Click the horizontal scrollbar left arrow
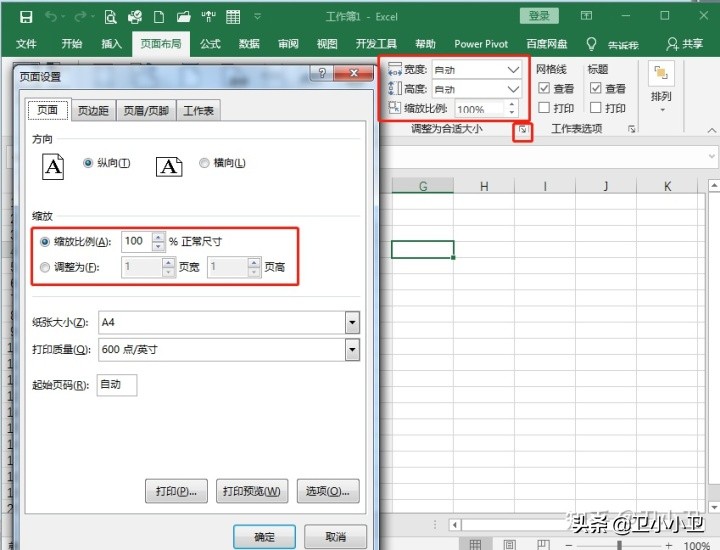This screenshot has height=550, width=720. 455,524
